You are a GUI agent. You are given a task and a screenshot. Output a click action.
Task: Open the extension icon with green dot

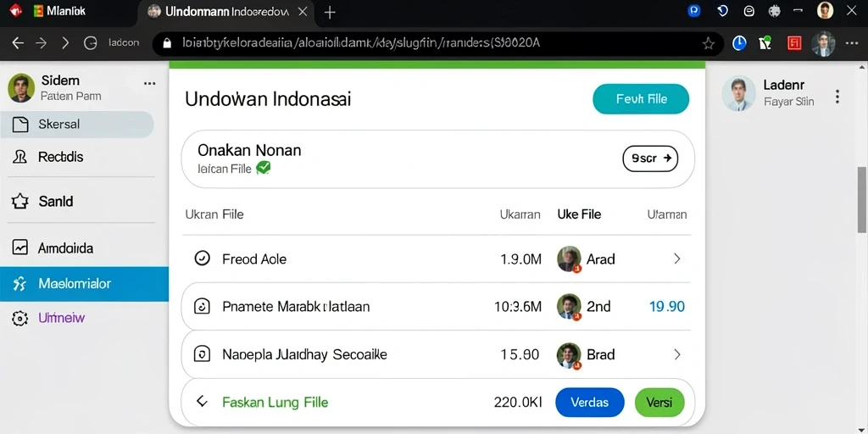765,42
